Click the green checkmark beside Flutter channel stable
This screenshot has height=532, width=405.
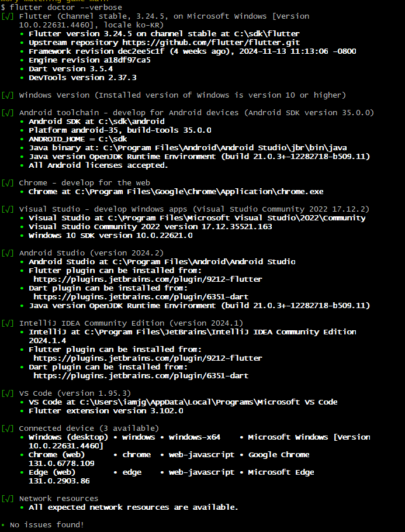pyautogui.click(x=8, y=16)
